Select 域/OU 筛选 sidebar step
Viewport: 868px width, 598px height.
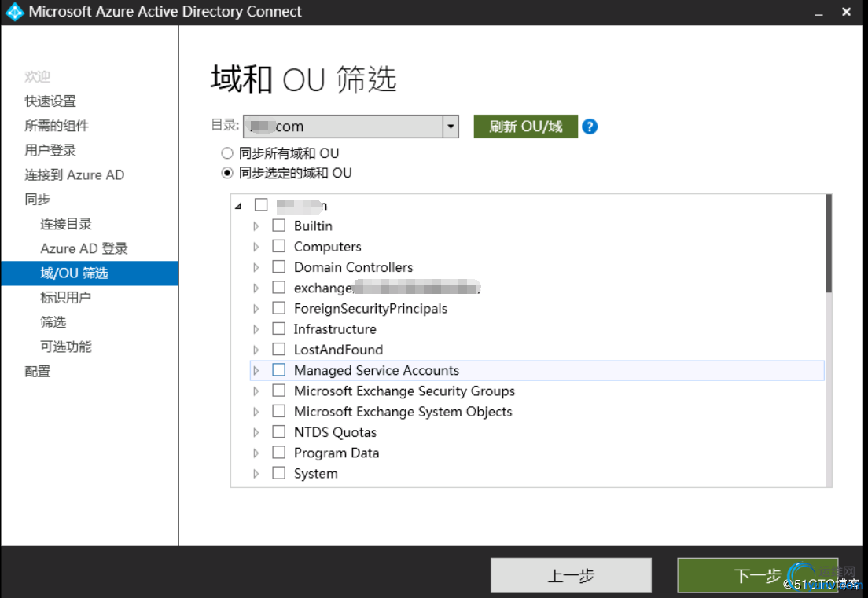(90, 273)
